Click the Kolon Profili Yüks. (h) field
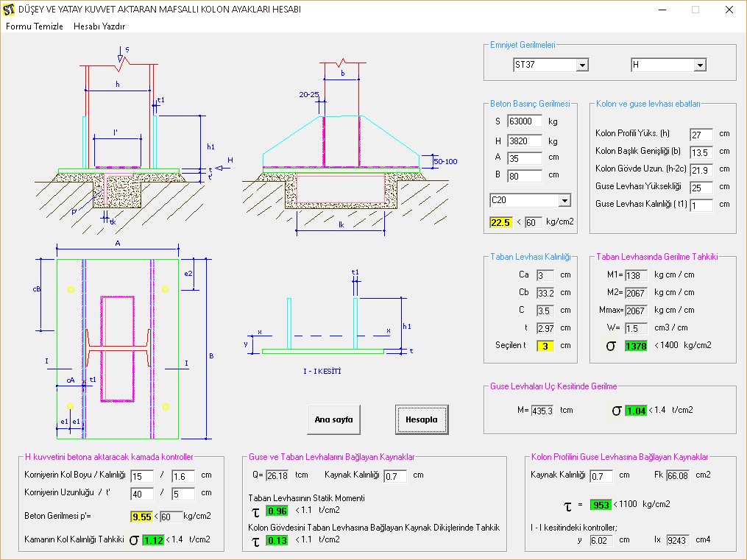This screenshot has height=560, width=747. click(x=701, y=135)
